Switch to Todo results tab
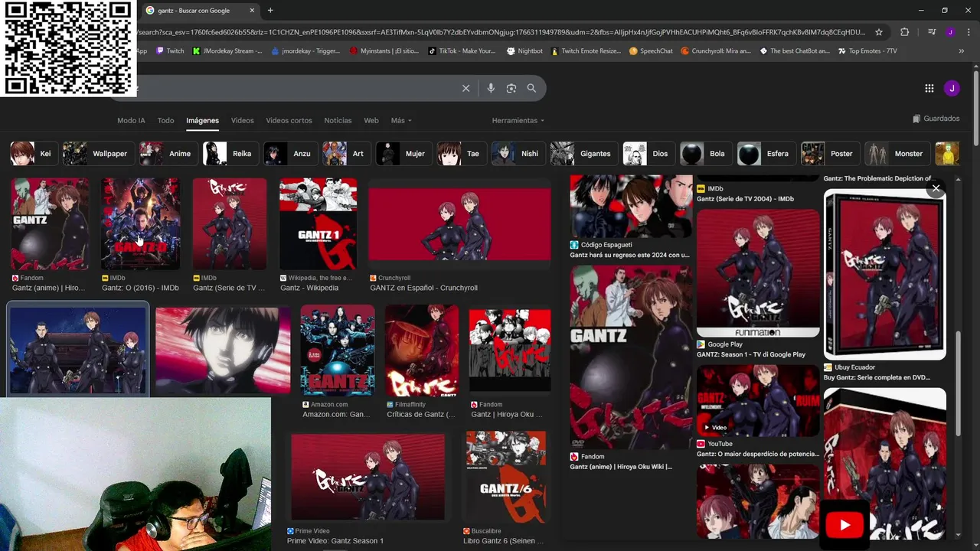 [165, 121]
